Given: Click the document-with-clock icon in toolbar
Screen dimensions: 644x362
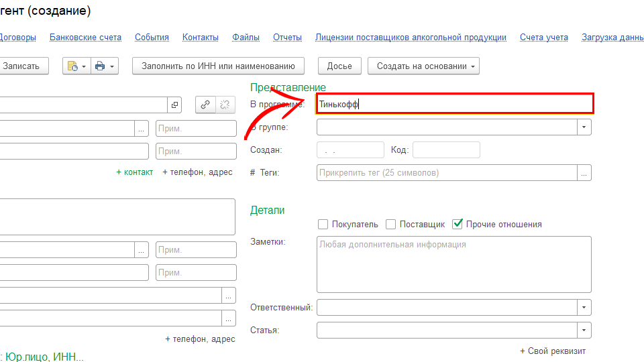Looking at the screenshot, I should [73, 66].
